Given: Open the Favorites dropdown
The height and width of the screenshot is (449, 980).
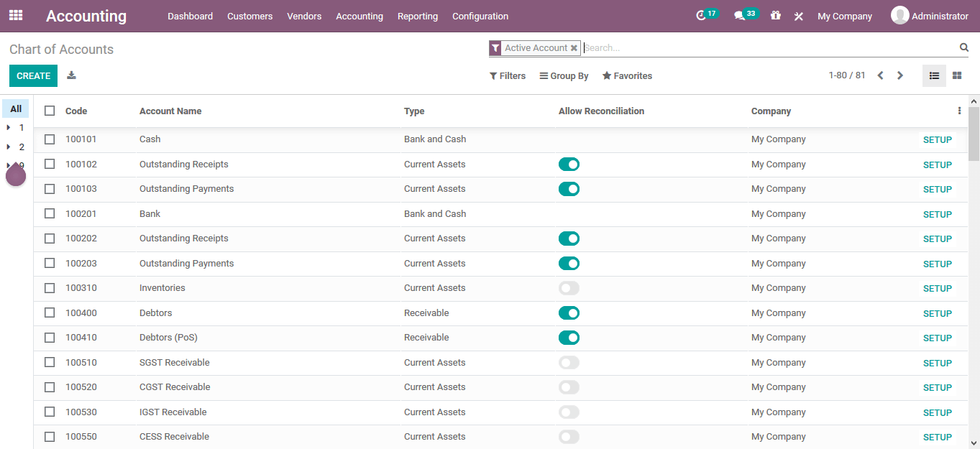Looking at the screenshot, I should click(626, 75).
